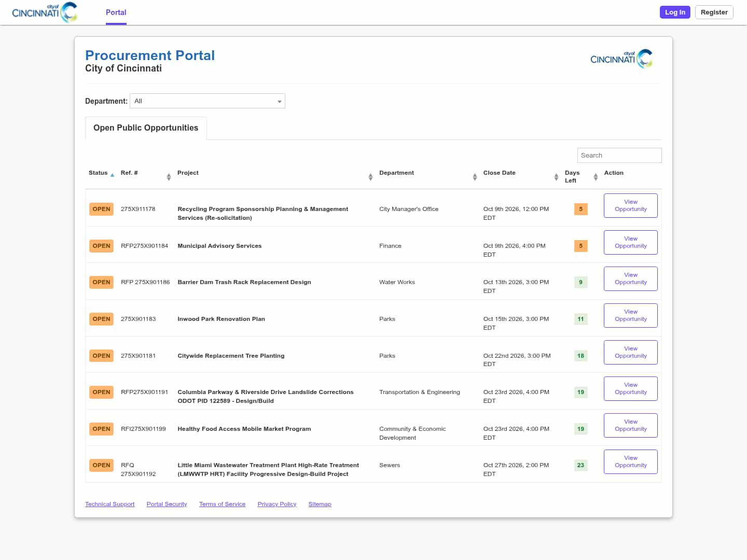747x560 pixels.
Task: Open the Terms of Service link
Action: (222, 504)
